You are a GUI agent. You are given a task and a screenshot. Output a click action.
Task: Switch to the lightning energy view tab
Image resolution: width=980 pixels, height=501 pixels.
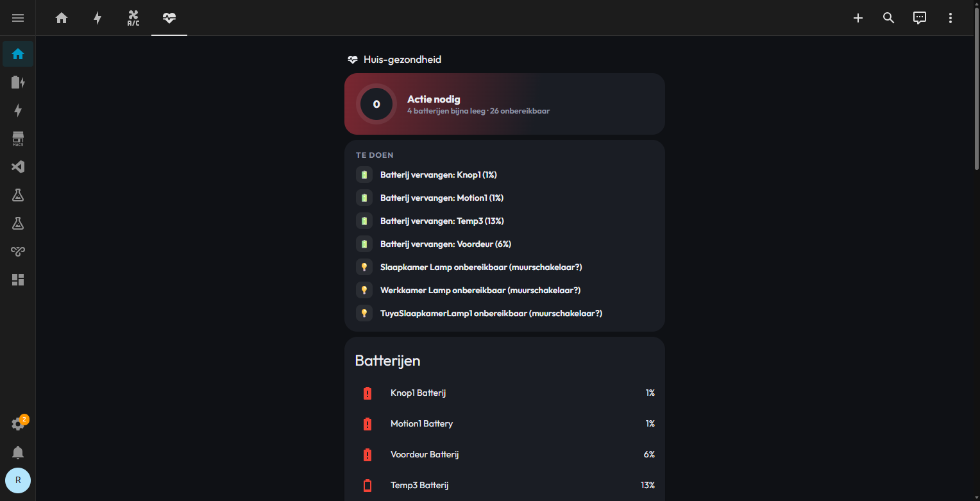[x=97, y=18]
